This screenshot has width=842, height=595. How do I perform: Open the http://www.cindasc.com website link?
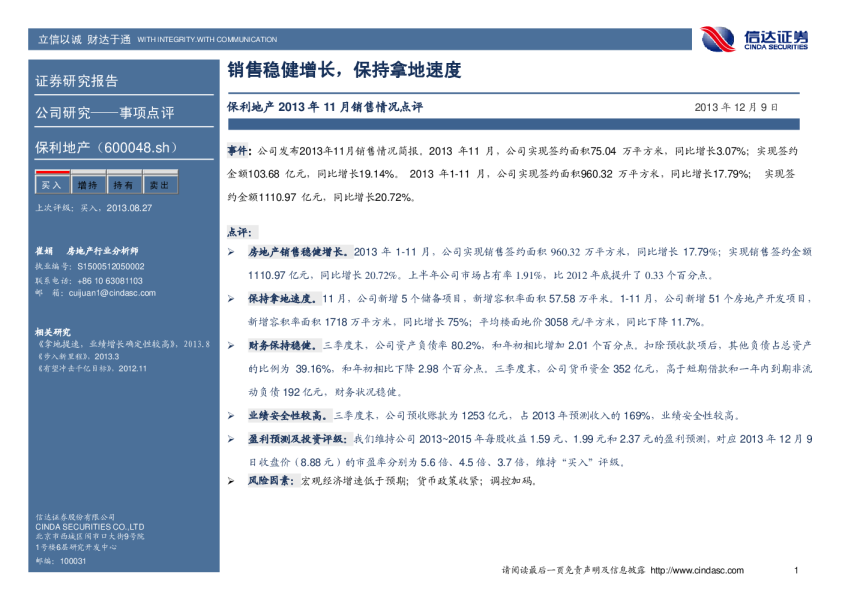click(697, 571)
